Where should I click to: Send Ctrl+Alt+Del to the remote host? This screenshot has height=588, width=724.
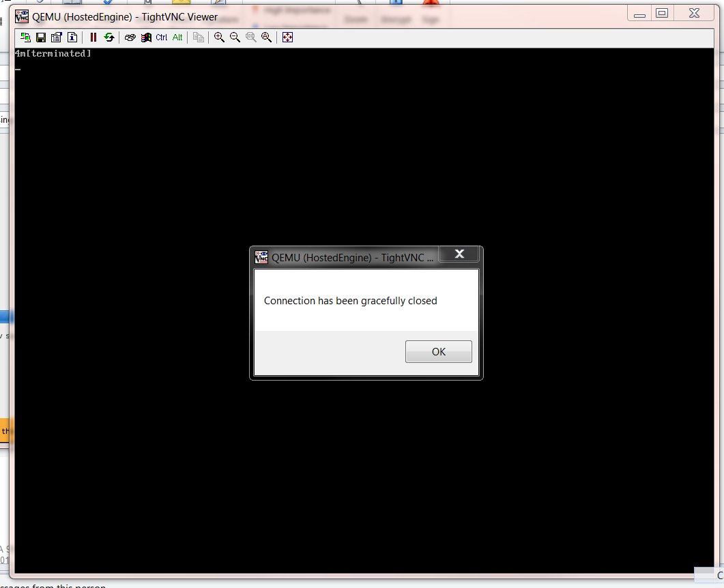130,38
